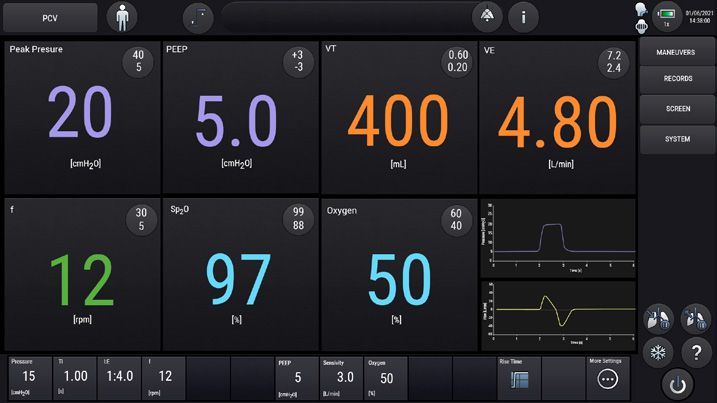This screenshot has width=717, height=403.
Task: Open the MANEUVERS menu
Action: (677, 51)
